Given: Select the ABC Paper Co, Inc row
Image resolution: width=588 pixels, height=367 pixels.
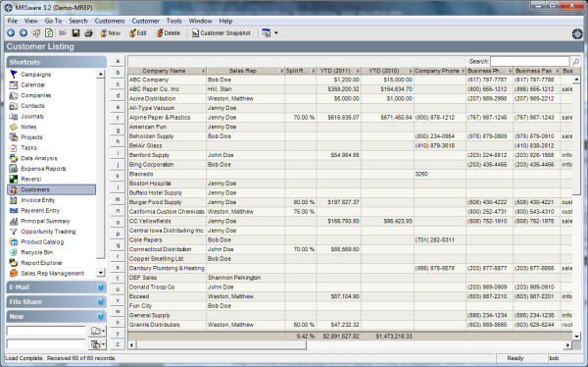Looking at the screenshot, I should coord(350,89).
